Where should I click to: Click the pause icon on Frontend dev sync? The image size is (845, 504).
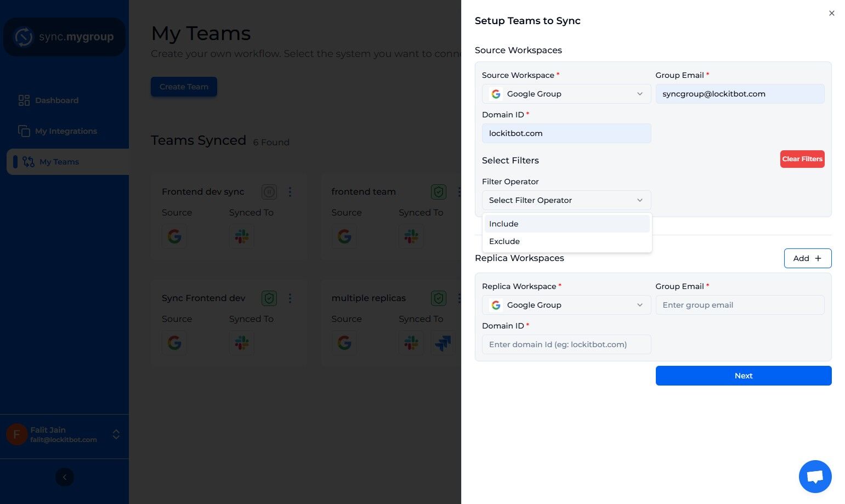[269, 192]
